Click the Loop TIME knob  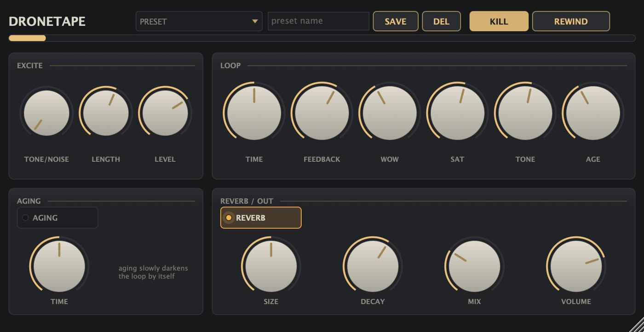click(x=254, y=113)
